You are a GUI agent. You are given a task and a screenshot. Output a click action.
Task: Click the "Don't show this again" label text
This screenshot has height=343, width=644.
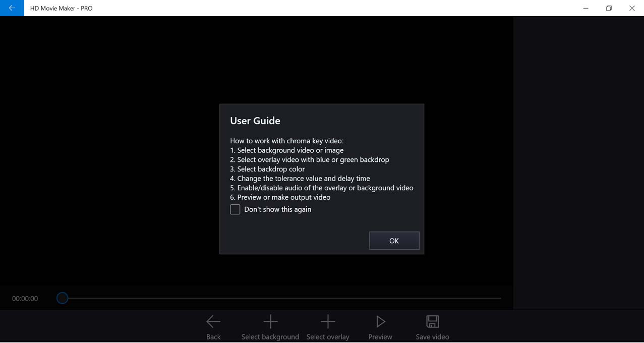[x=277, y=209]
